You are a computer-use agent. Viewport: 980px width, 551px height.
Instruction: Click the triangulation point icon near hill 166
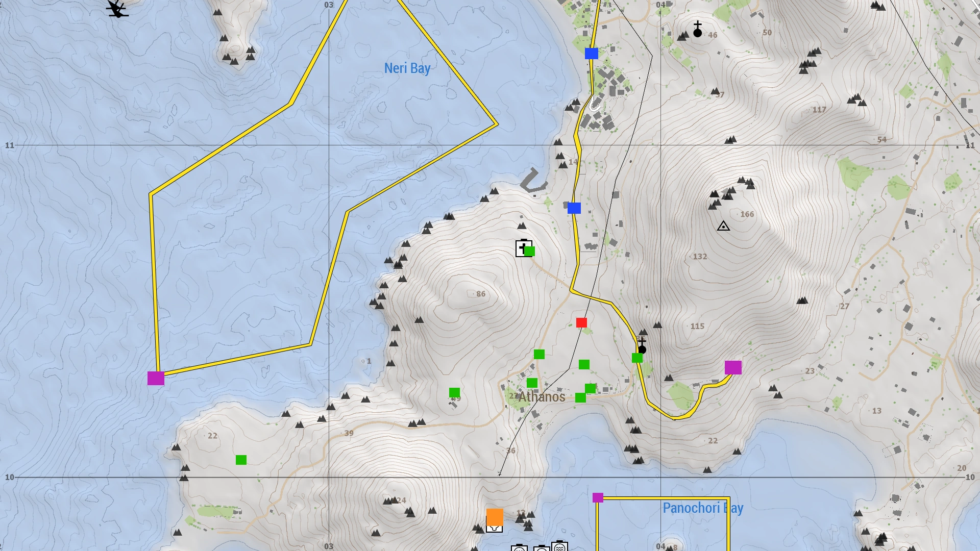point(723,226)
